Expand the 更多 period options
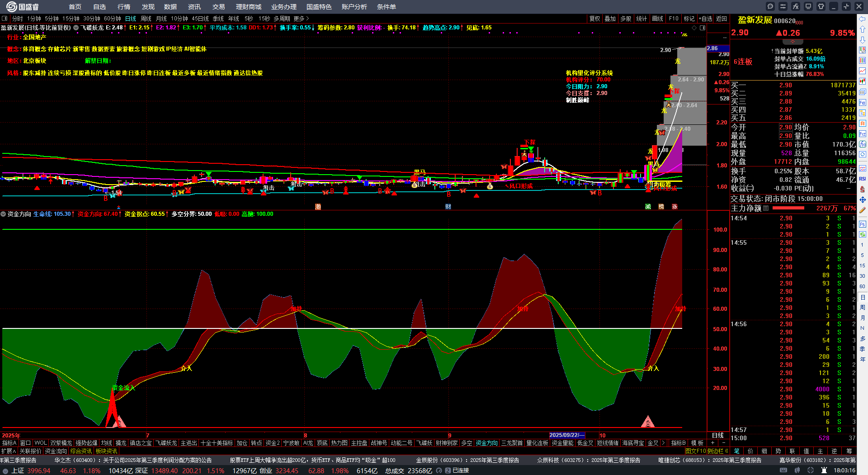The width and height of the screenshot is (868, 475). point(301,19)
